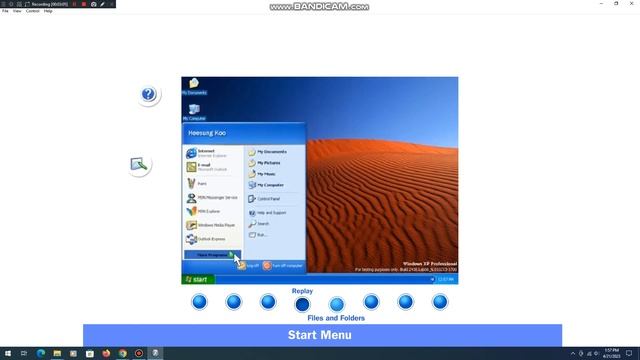Select the third blue lesson circle
The width and height of the screenshot is (640, 360).
click(x=268, y=302)
